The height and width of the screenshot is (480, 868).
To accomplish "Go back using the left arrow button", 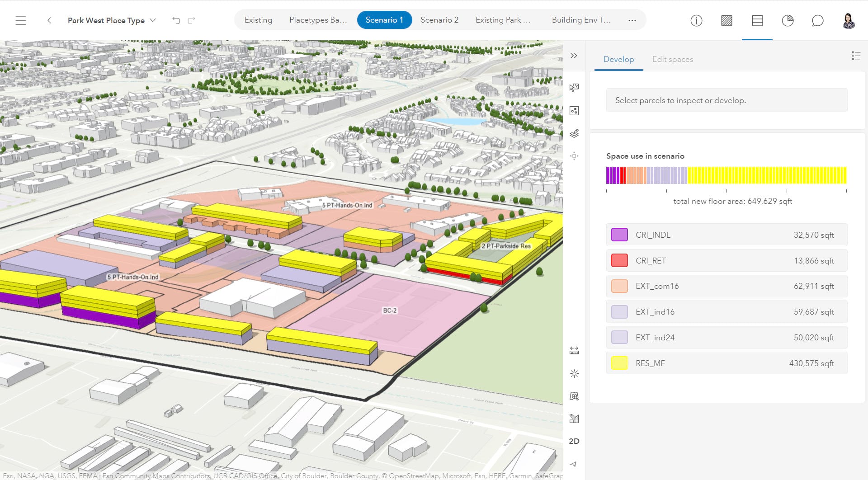I will point(49,20).
